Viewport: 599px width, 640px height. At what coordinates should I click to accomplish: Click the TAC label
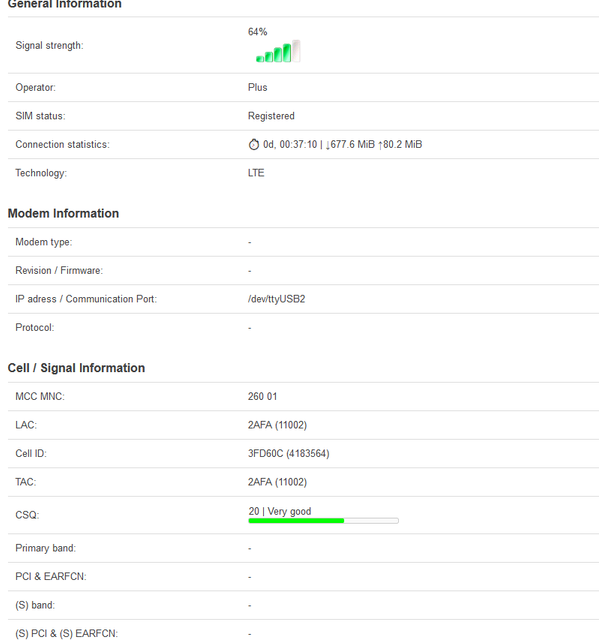click(x=26, y=482)
